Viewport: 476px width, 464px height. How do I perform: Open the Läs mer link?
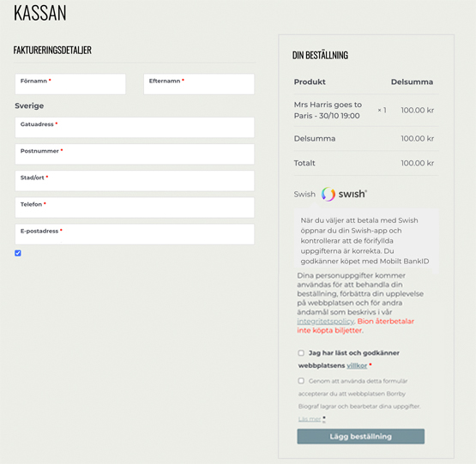coord(310,419)
